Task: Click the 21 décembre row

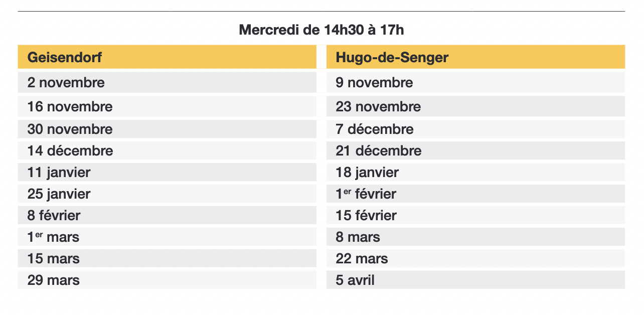Action: coord(475,150)
